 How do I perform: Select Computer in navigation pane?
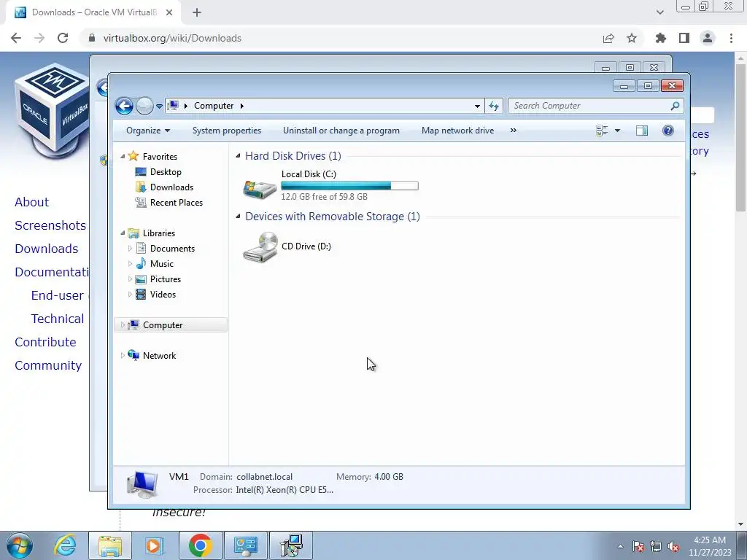click(x=163, y=325)
